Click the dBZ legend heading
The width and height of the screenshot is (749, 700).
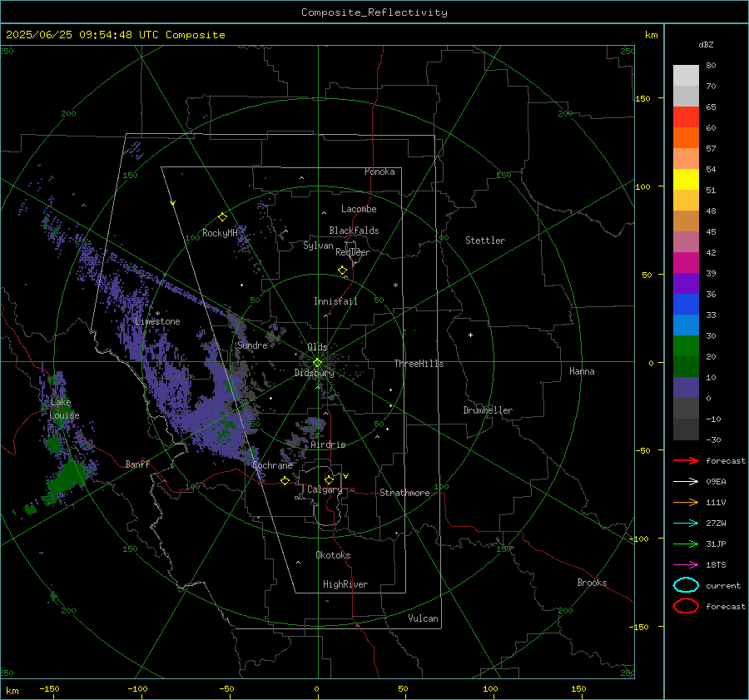(706, 44)
